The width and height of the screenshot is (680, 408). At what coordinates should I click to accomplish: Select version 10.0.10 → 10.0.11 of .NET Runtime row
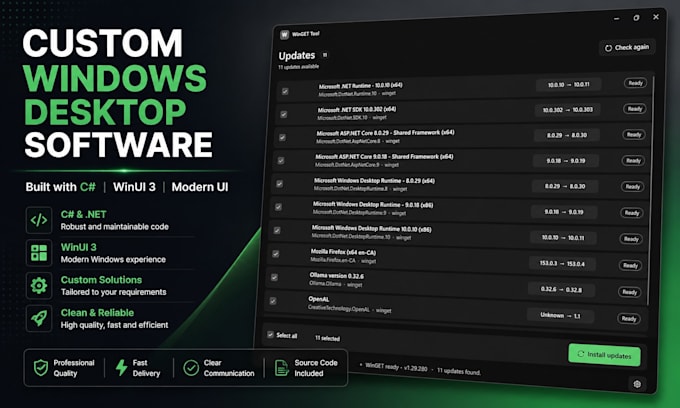coord(569,85)
